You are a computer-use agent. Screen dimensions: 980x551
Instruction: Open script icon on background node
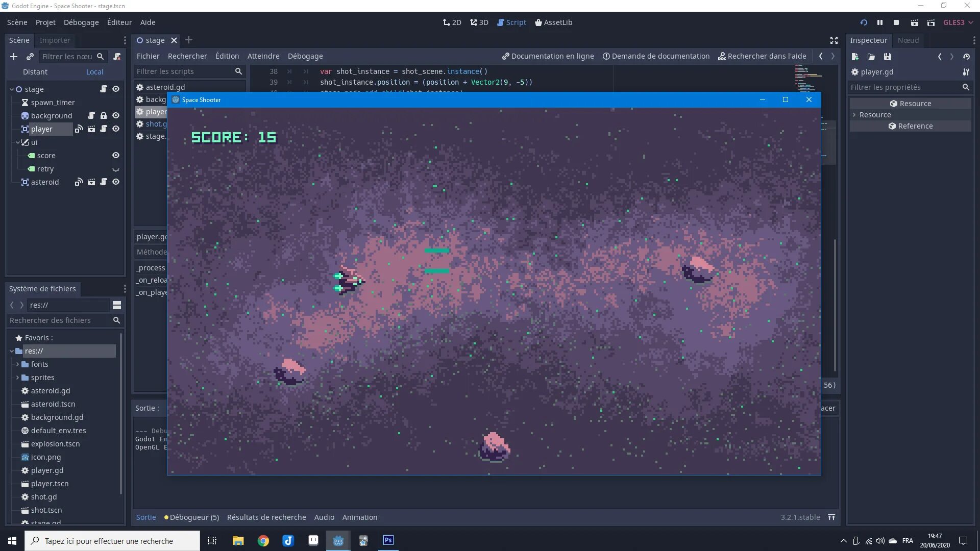[x=91, y=115]
